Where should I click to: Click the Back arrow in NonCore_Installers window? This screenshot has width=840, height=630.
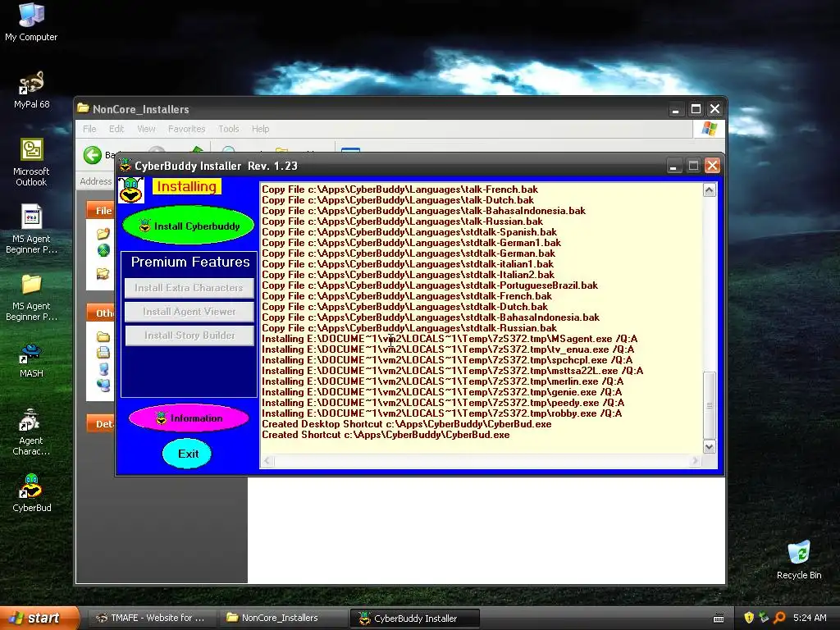tap(92, 155)
